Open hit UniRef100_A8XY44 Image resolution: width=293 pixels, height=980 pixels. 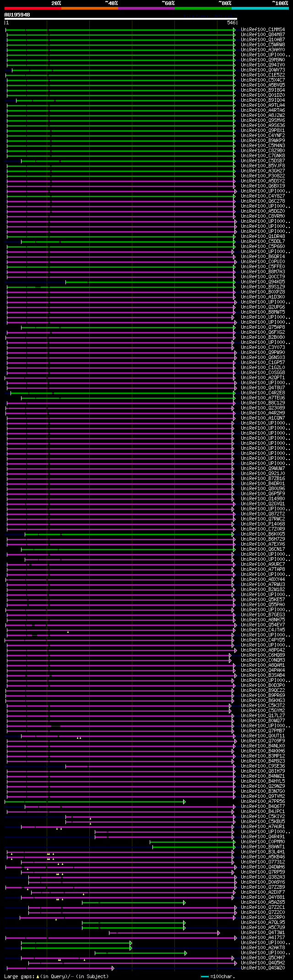(x=263, y=580)
